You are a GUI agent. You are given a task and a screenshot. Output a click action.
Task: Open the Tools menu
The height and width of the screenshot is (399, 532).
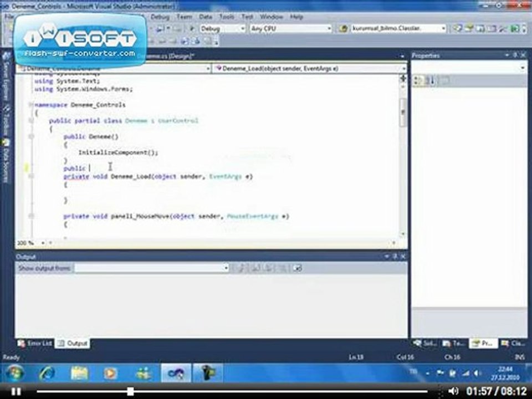coord(226,17)
